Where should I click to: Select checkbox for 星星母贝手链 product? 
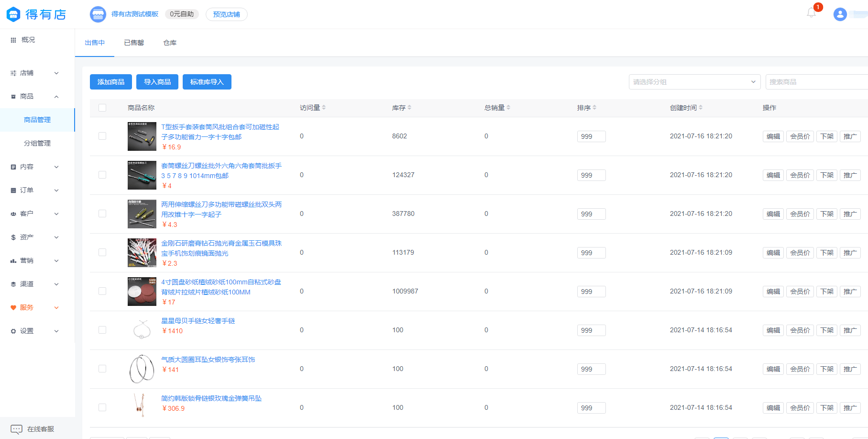[102, 330]
